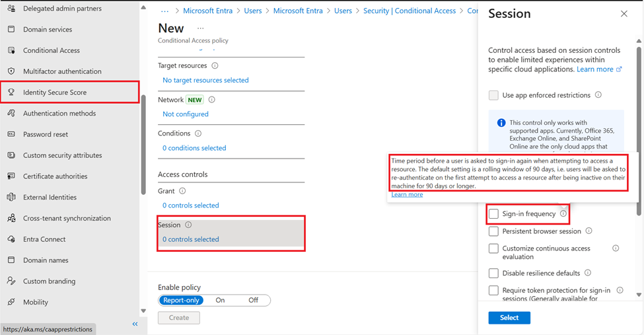Screen dimensions: 644x335
Task: Click first Microsoft Entra breadcrumb link
Action: pos(208,11)
